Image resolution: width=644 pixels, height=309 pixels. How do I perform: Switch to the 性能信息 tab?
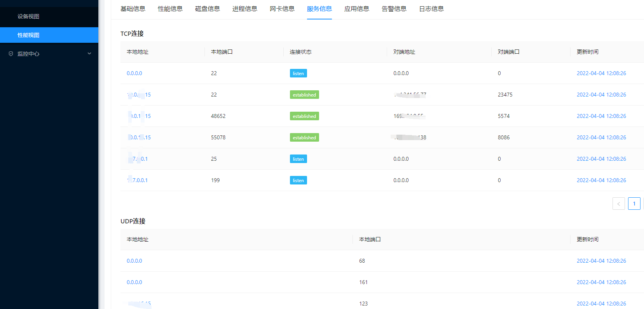[170, 9]
